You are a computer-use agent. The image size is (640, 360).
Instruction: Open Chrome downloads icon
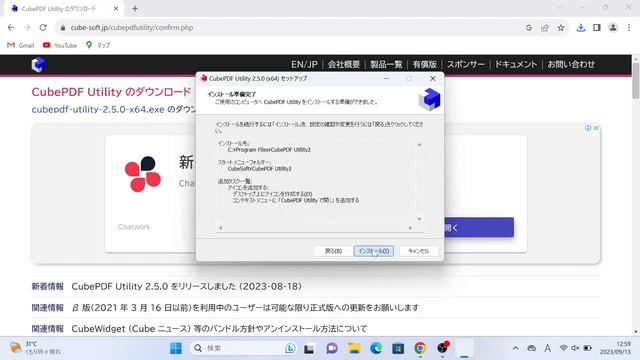pos(581,28)
